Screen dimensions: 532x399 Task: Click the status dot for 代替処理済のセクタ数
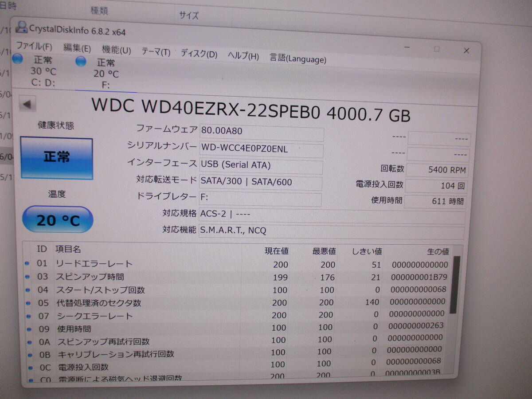pos(29,303)
